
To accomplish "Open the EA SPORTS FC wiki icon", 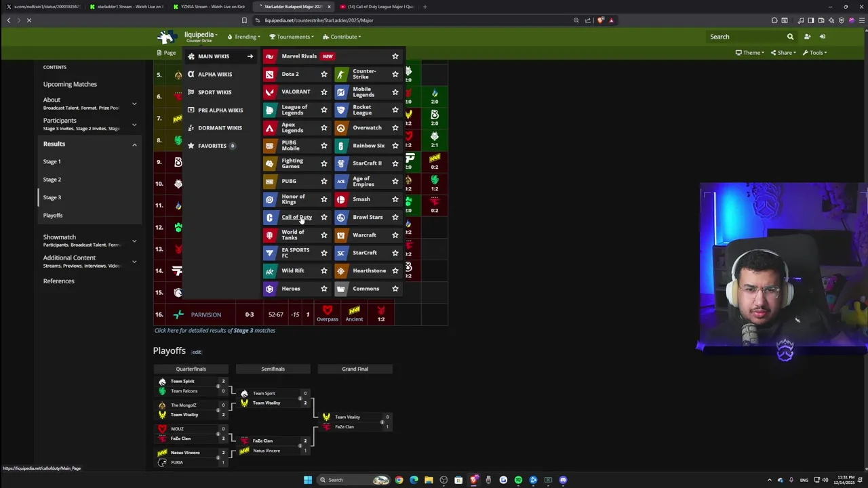I will 270,253.
